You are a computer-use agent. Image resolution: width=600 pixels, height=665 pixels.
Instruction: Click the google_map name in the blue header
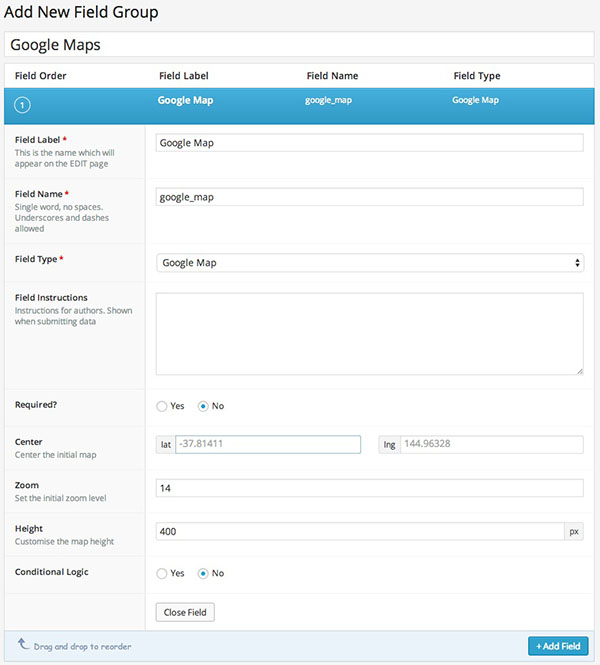point(327,101)
